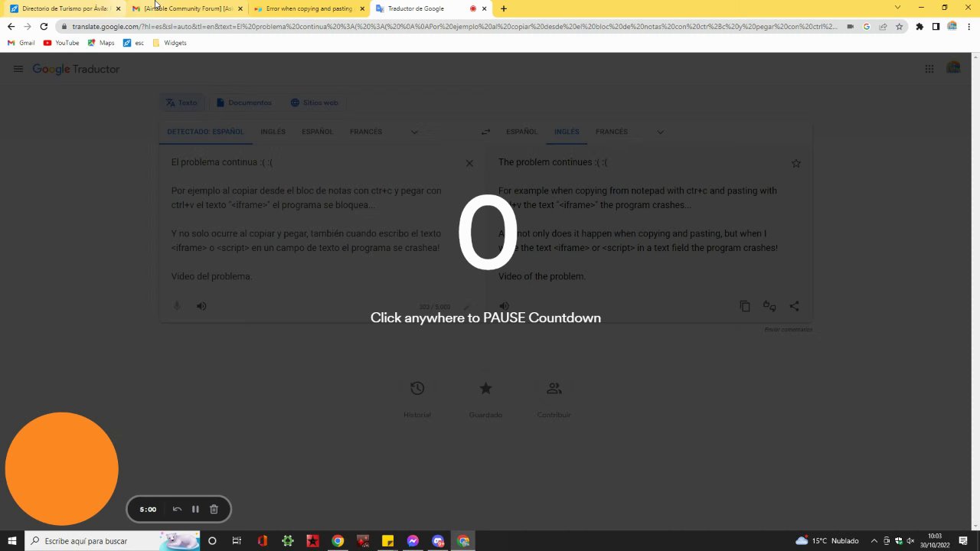Screen dimensions: 980x551
Task: Expand the source language list
Action: click(414, 132)
